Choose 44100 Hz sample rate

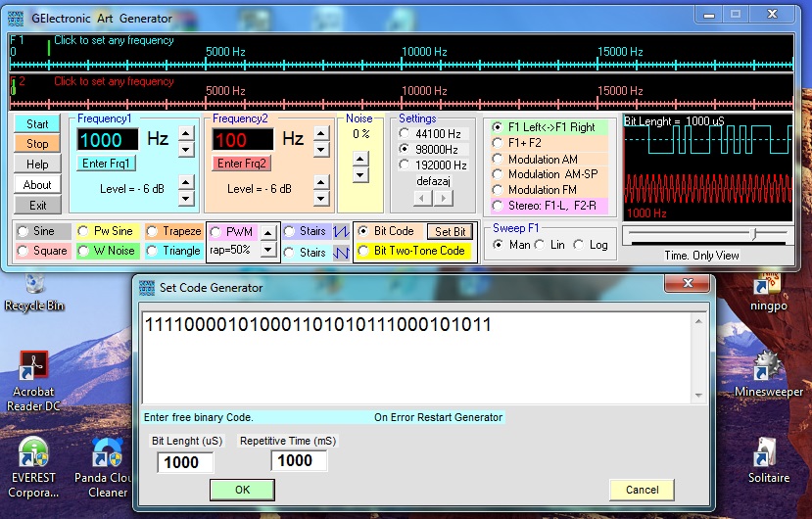pos(430,133)
